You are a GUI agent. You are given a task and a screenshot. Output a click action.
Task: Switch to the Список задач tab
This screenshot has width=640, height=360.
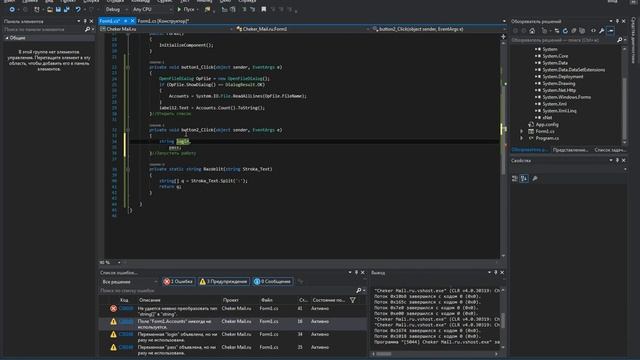point(610,150)
